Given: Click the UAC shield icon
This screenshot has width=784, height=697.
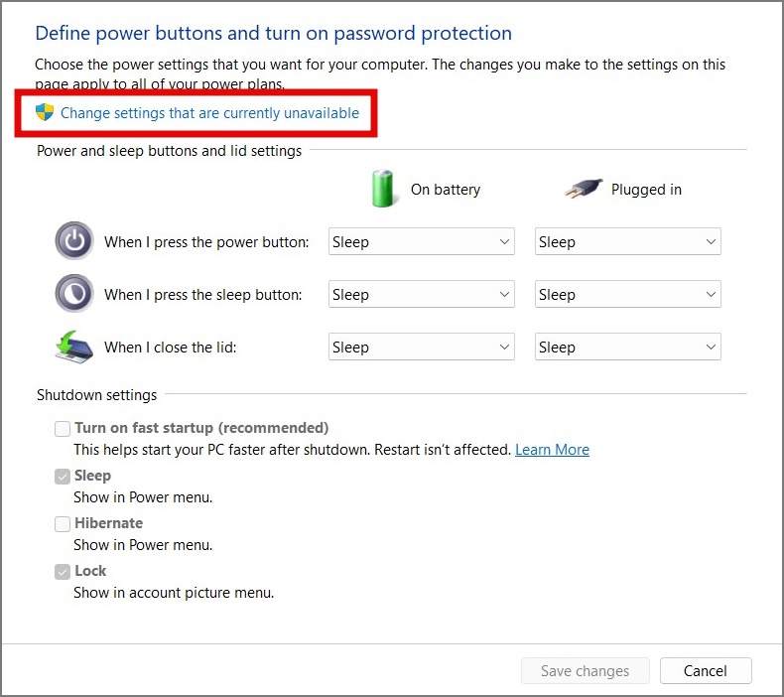Looking at the screenshot, I should coord(44,112).
